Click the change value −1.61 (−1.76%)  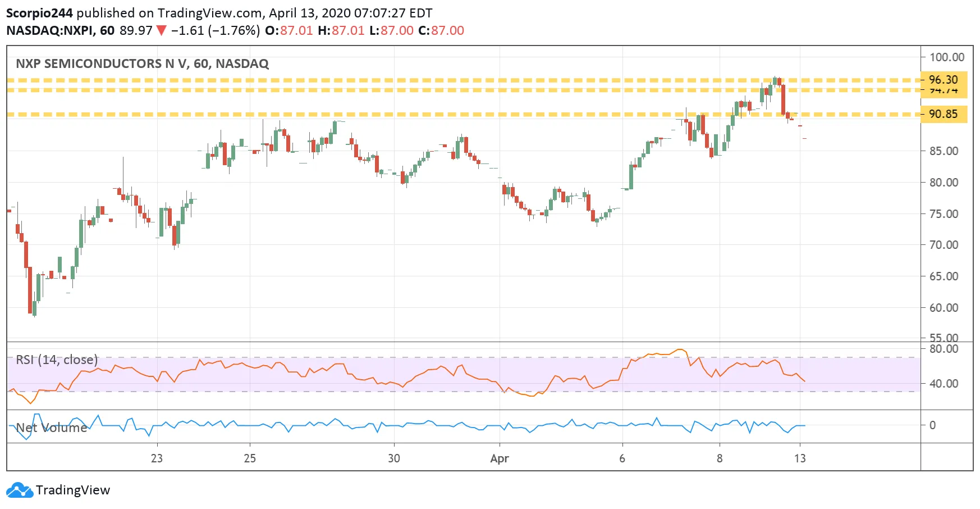click(x=215, y=30)
